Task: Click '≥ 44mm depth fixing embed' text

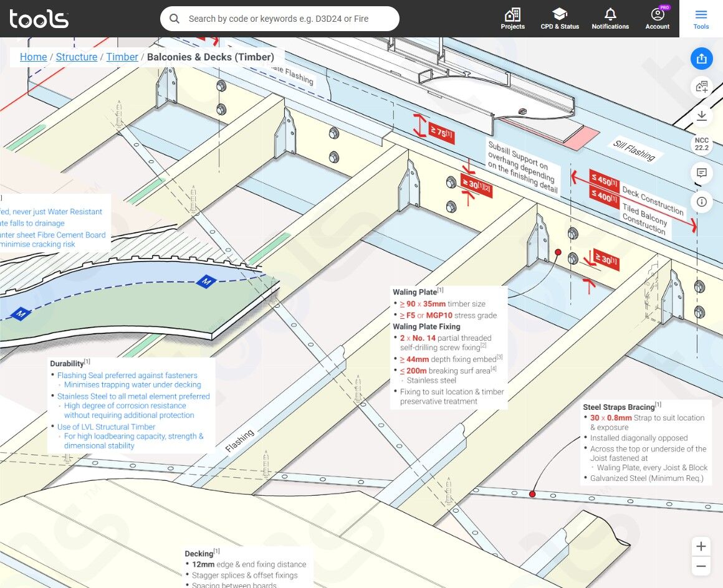Action: [451, 359]
